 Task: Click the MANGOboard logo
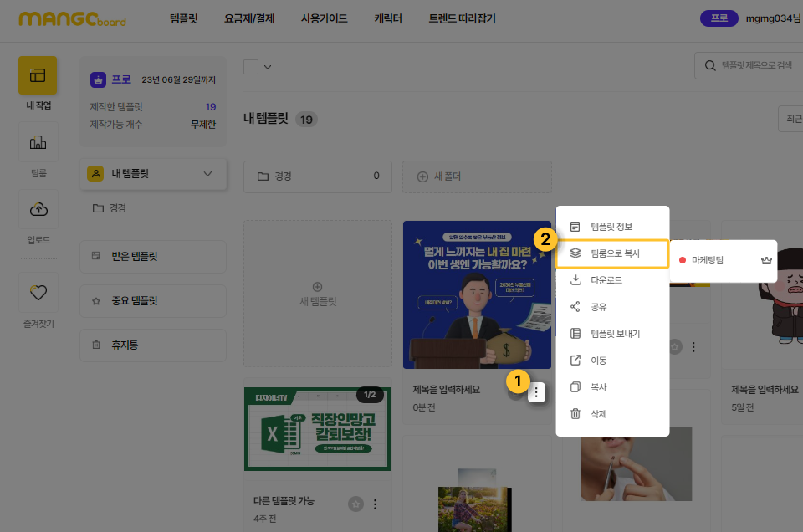click(72, 18)
